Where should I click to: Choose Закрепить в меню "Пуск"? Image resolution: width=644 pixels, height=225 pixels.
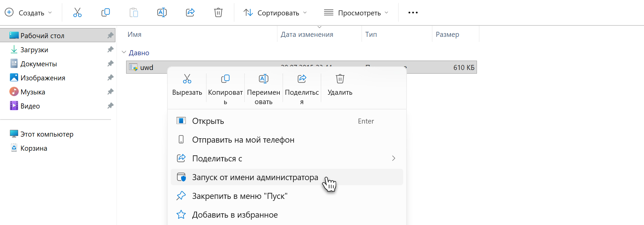pyautogui.click(x=239, y=196)
